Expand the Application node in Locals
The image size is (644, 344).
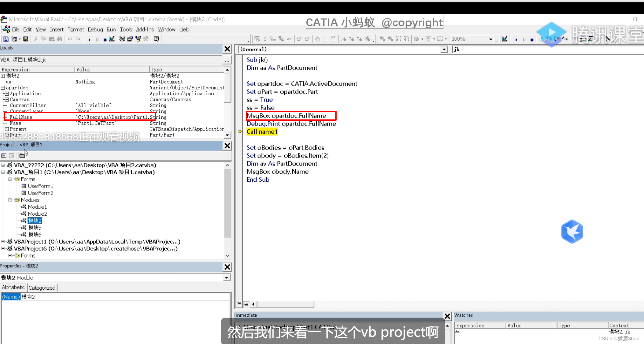point(7,94)
